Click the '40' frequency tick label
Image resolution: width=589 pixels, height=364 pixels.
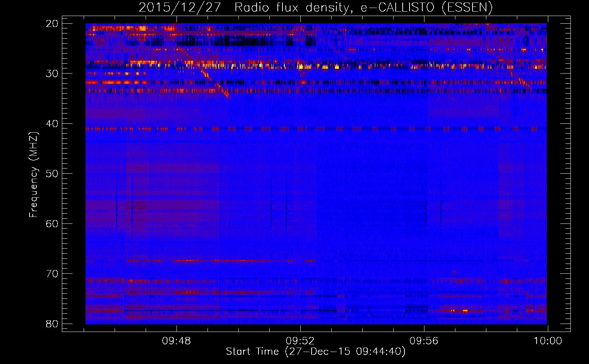pos(52,123)
